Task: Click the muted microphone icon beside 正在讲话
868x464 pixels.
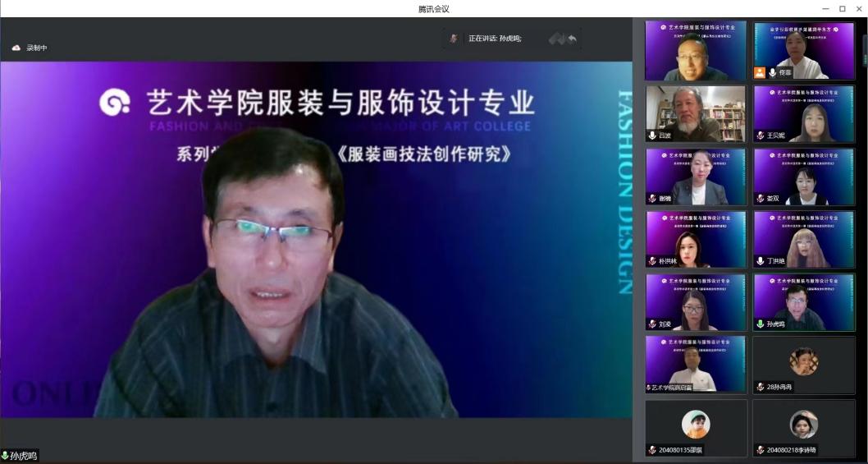Action: tap(454, 39)
